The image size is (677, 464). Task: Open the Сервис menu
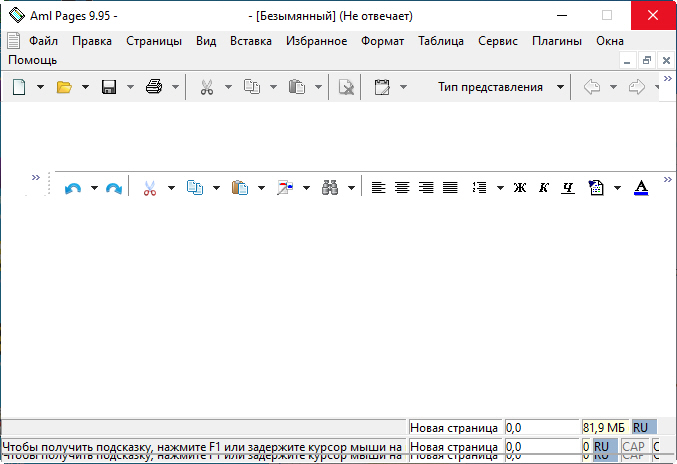(x=498, y=41)
